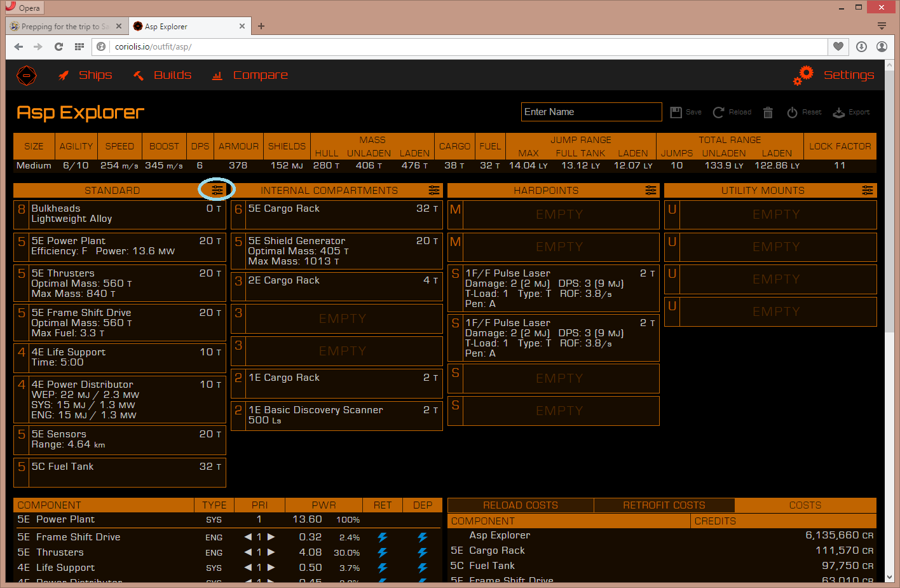This screenshot has height=588, width=900.
Task: Click the Save build floppy icon
Action: [676, 112]
